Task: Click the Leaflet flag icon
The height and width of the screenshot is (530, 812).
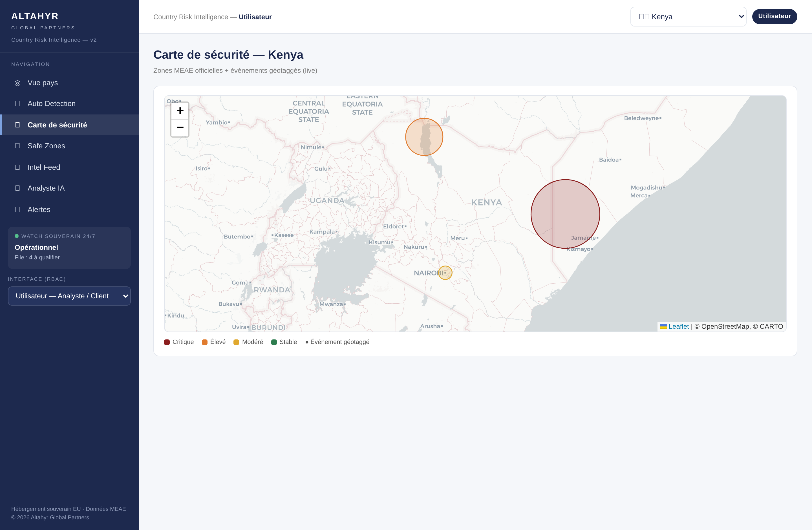Action: (664, 326)
